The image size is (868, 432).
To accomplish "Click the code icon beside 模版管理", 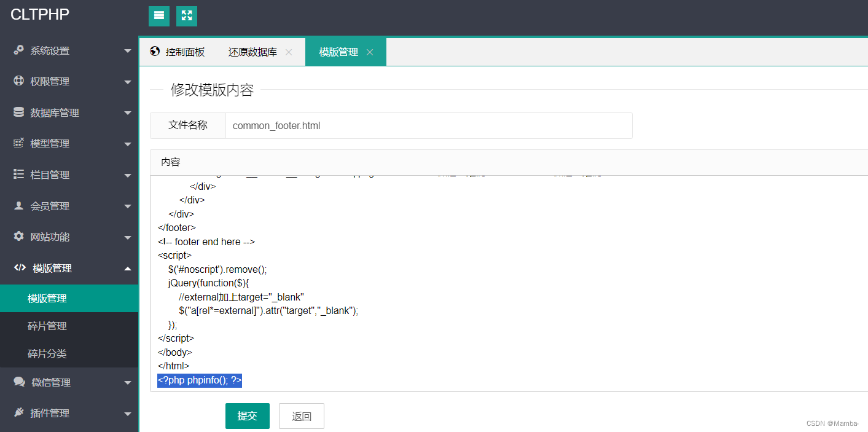I will click(x=20, y=268).
